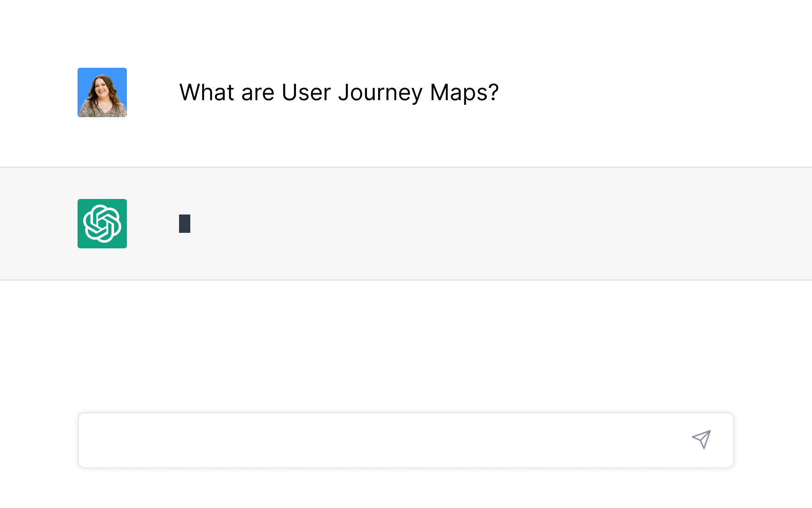This screenshot has width=812, height=508.
Task: Send the message with the arrow icon
Action: click(701, 439)
